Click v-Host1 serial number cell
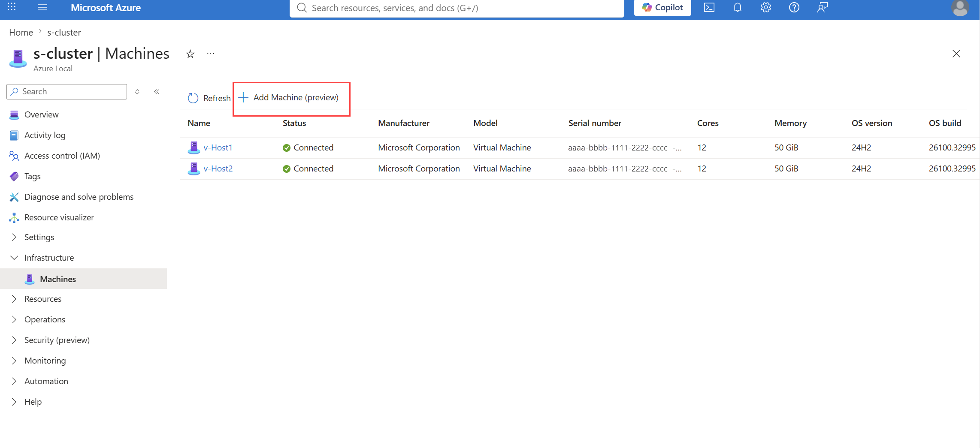The height and width of the screenshot is (448, 980). point(625,147)
